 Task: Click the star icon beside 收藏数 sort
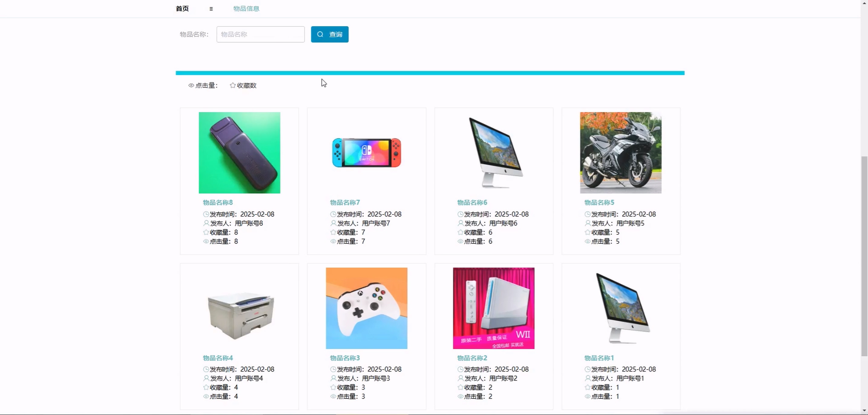tap(232, 85)
